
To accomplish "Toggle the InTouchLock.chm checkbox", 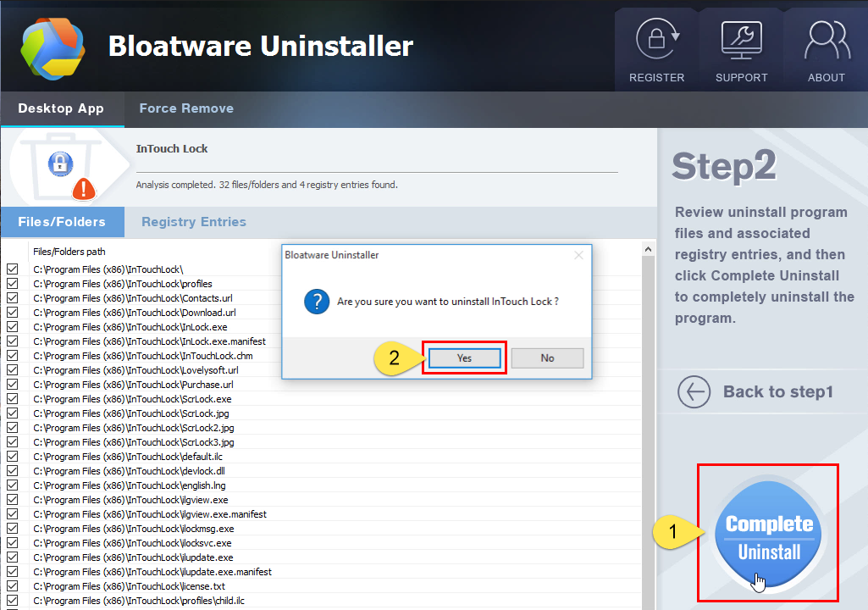I will pos(12,356).
